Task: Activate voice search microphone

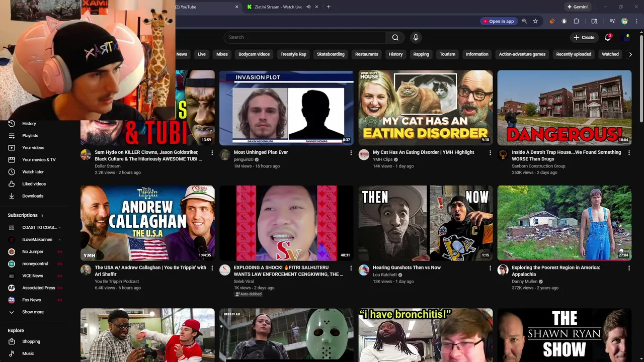Action: point(416,37)
